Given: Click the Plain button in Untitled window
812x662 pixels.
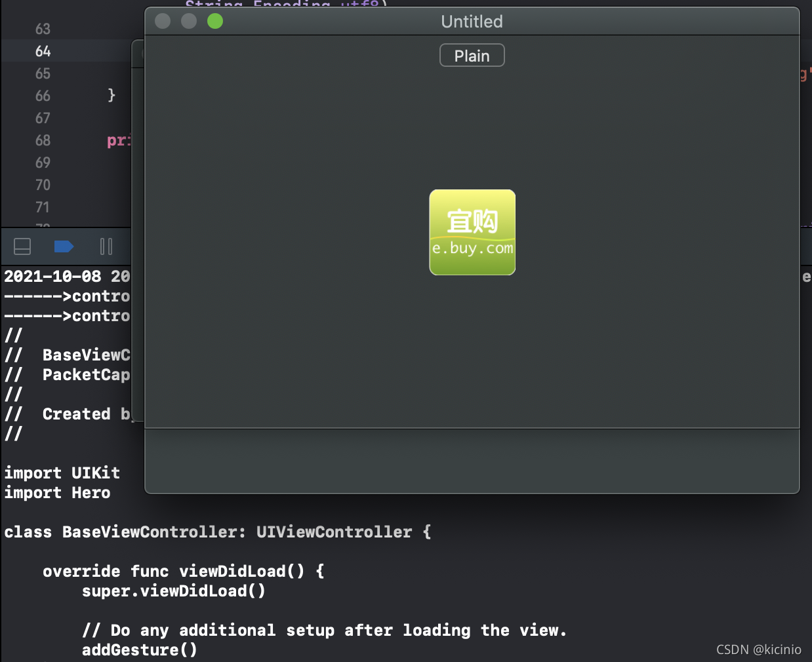Looking at the screenshot, I should tap(472, 56).
